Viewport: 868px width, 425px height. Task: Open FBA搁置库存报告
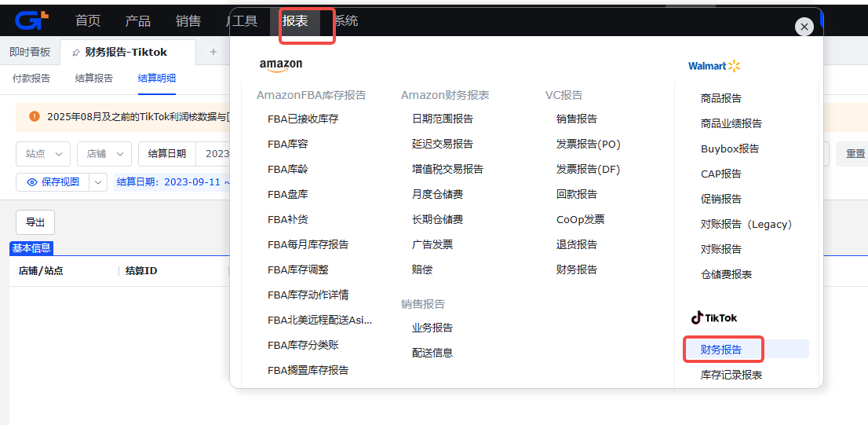point(308,370)
